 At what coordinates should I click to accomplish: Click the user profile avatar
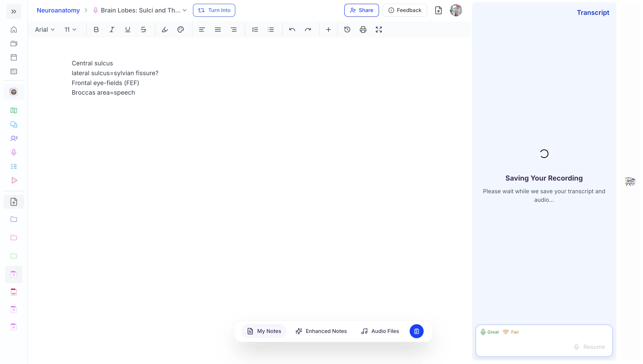click(456, 10)
